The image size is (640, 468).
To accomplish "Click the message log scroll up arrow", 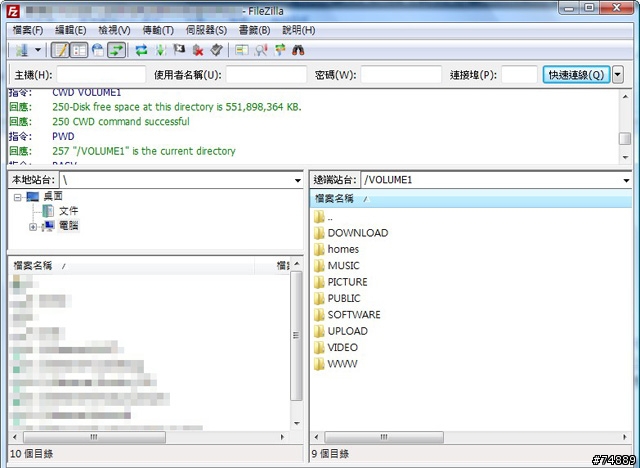I will (x=625, y=96).
